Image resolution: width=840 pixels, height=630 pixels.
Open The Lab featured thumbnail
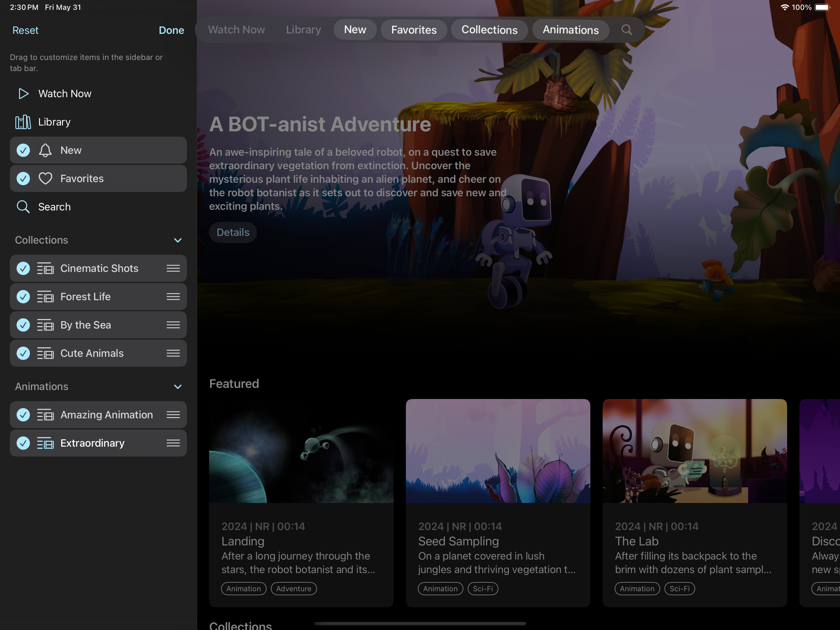(694, 451)
